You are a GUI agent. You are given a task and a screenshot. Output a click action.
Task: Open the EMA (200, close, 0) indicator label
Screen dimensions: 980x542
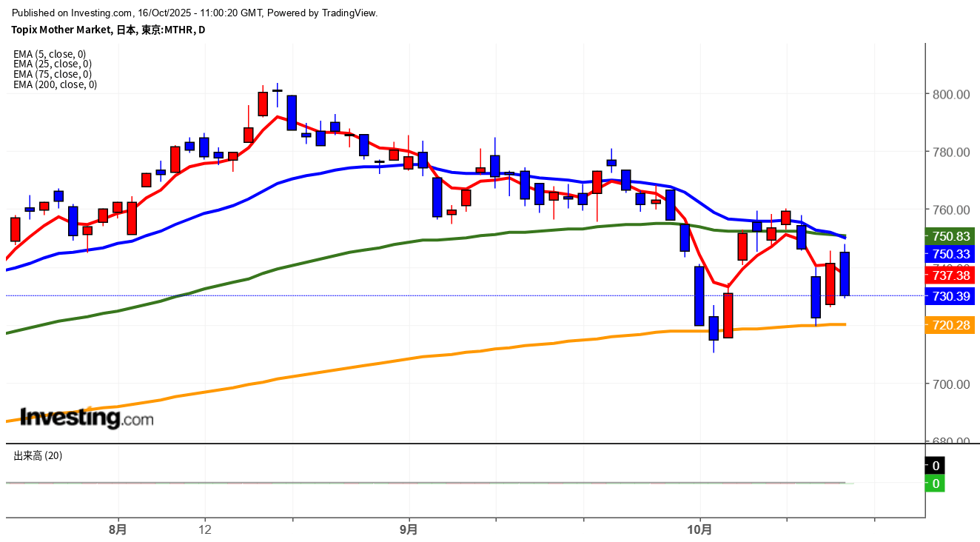55,84
